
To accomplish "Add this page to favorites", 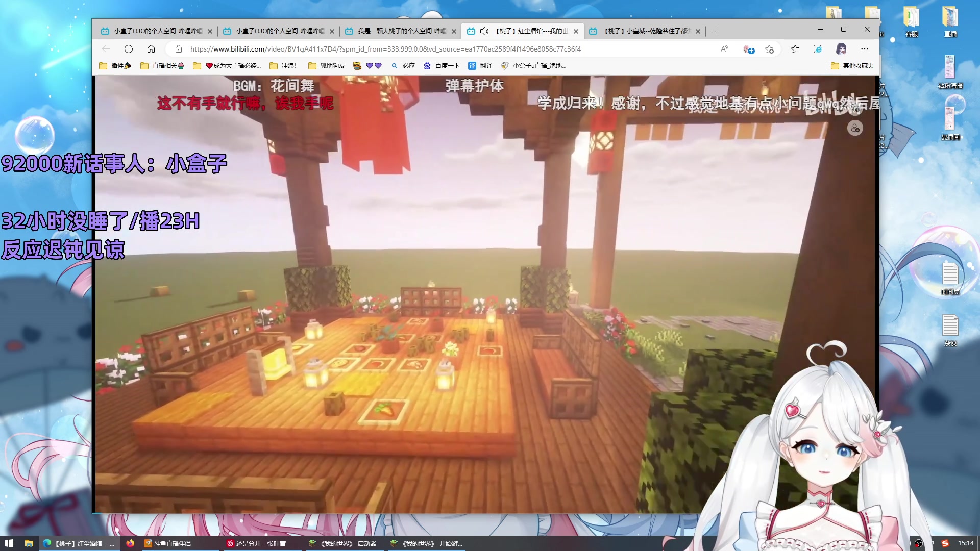I will click(x=769, y=49).
